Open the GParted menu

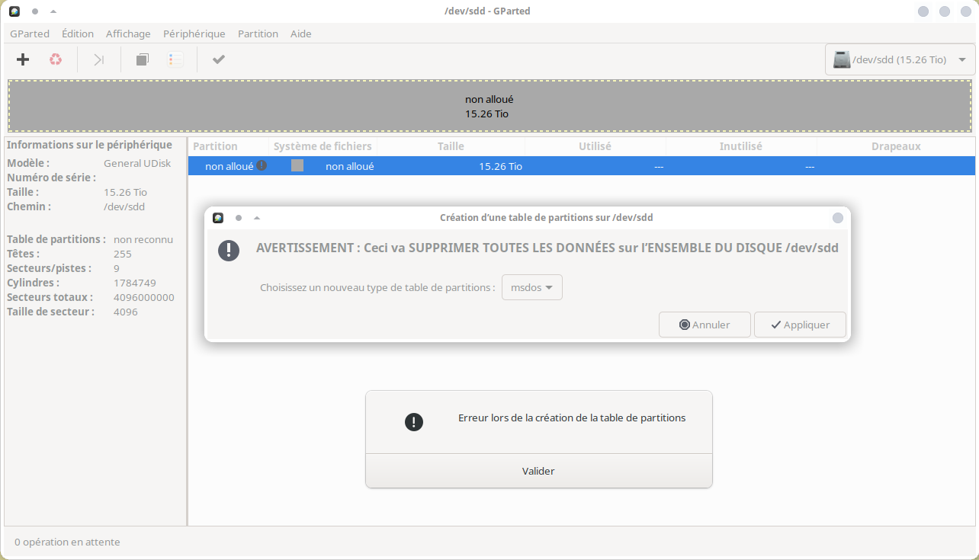click(x=30, y=34)
